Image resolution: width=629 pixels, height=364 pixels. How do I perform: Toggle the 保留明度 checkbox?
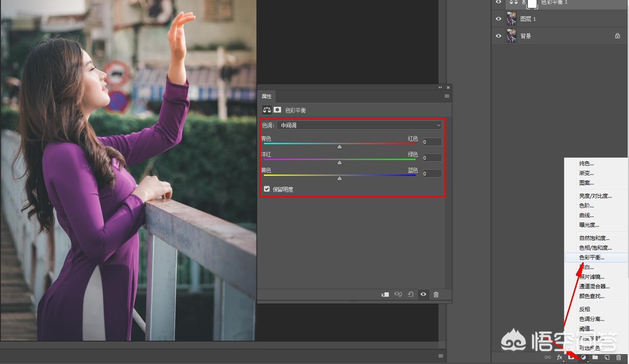click(267, 189)
